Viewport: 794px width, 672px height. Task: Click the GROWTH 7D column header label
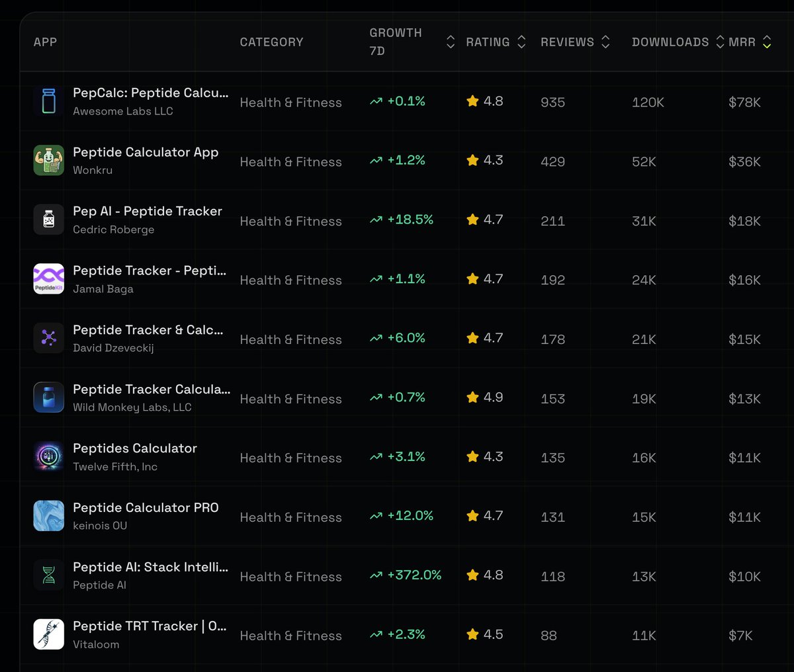pyautogui.click(x=396, y=42)
